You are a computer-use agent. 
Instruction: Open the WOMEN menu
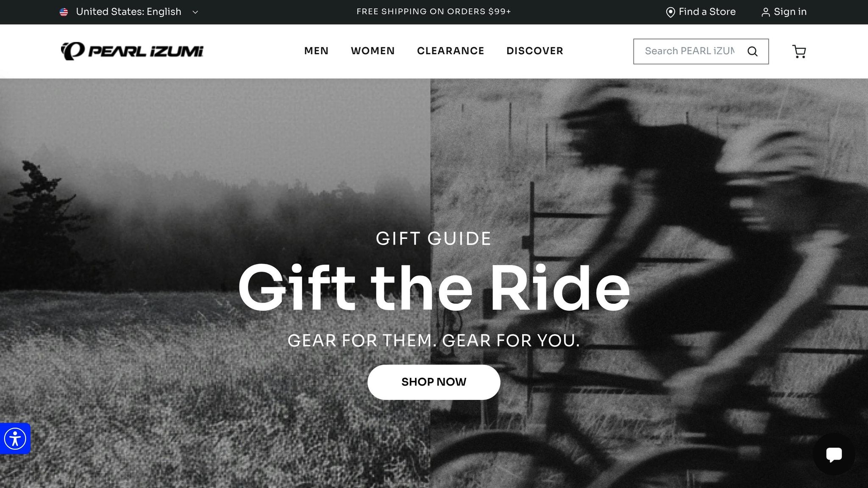pos(373,51)
